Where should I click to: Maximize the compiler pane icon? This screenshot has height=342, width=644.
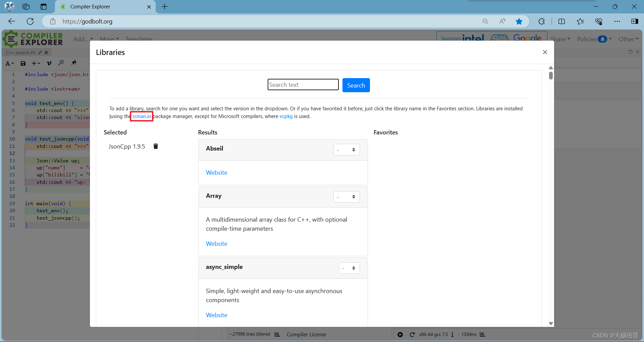631,52
